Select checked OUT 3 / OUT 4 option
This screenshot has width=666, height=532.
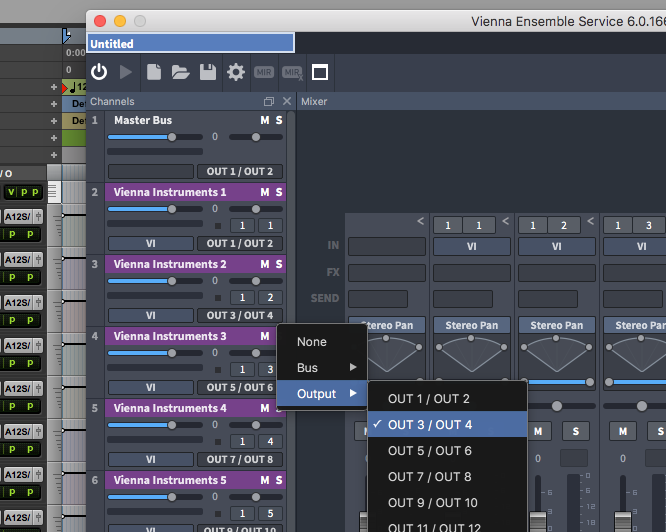(447, 425)
